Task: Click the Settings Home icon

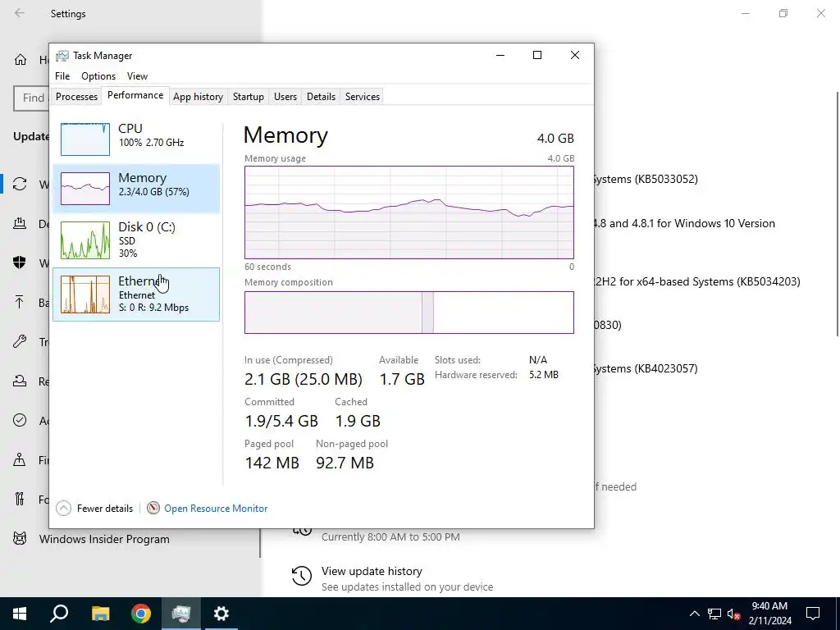Action: point(21,59)
